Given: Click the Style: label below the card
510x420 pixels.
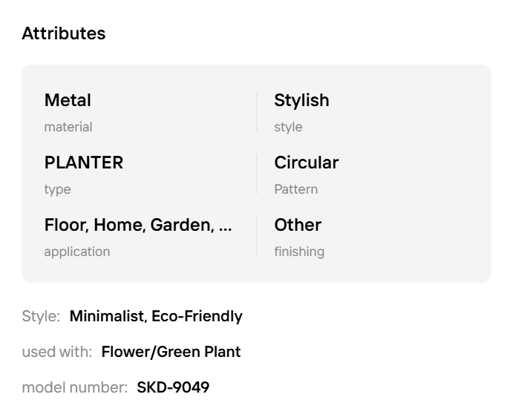Looking at the screenshot, I should 41,316.
